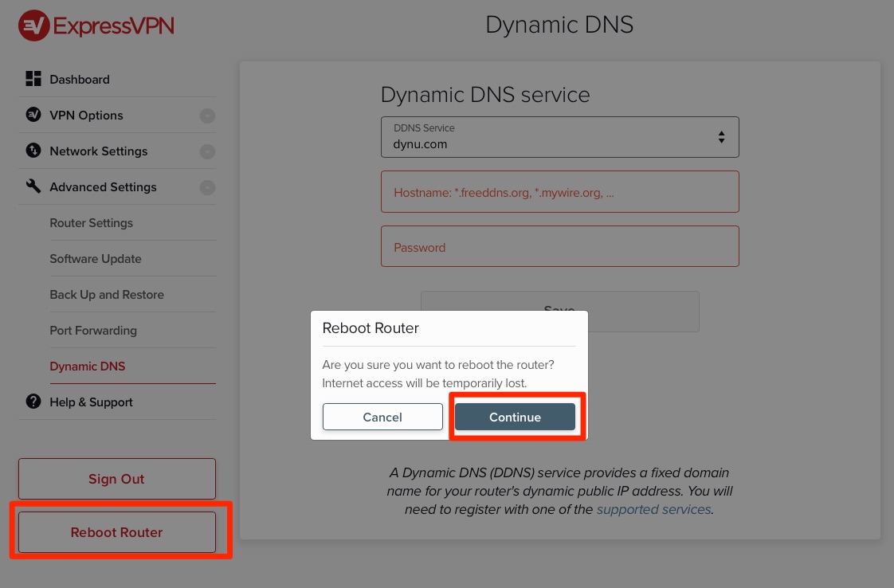Click the Dashboard grid icon

click(33, 78)
